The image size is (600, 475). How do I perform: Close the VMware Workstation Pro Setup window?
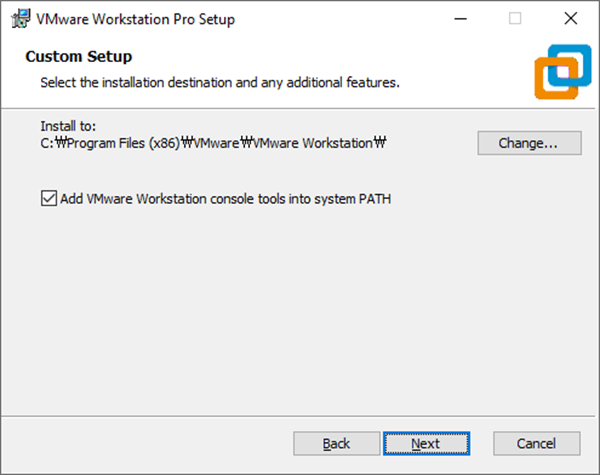click(570, 18)
